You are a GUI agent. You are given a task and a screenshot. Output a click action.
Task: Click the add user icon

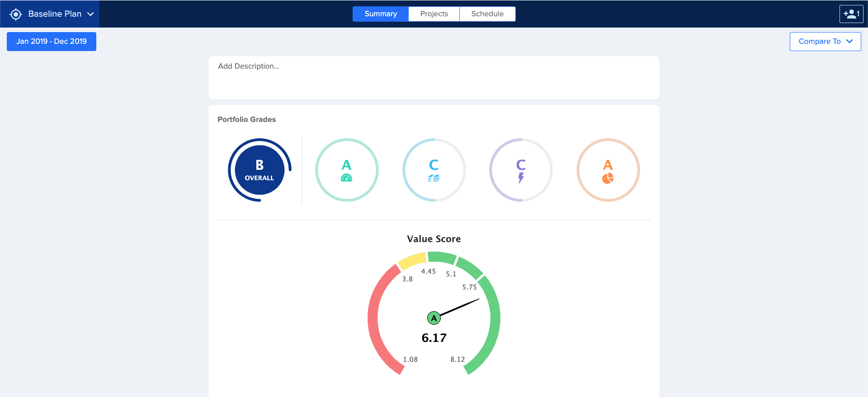click(x=851, y=14)
